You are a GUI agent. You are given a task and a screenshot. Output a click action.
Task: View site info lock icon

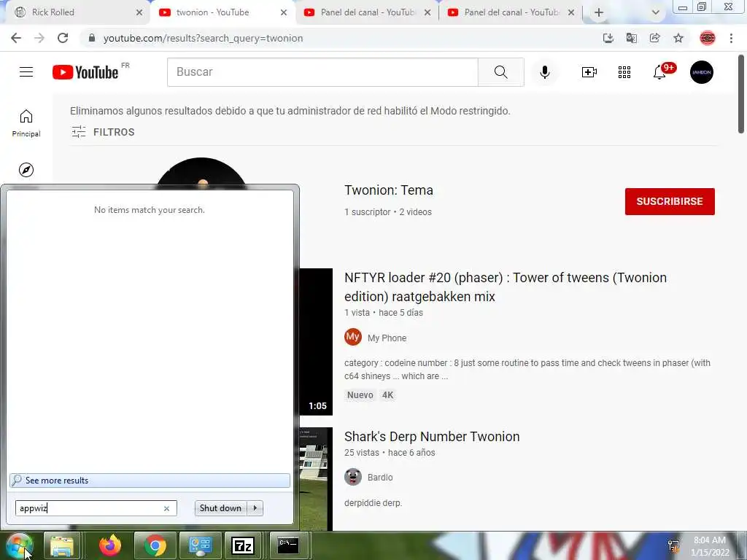click(92, 38)
